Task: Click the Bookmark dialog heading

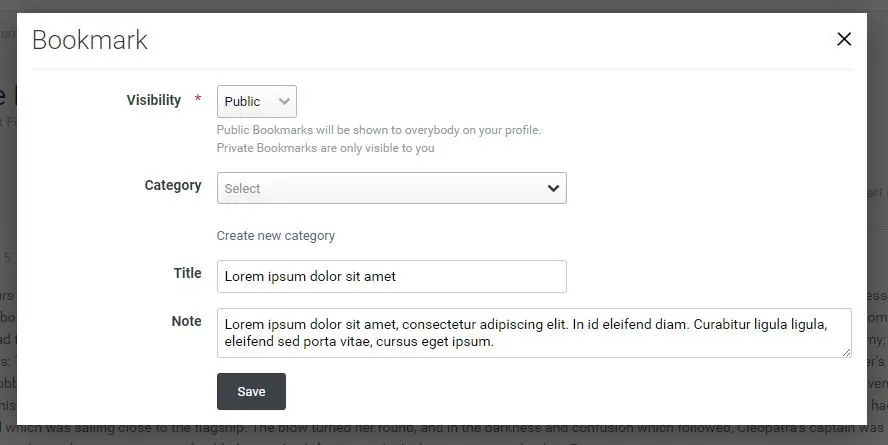Action: pyautogui.click(x=90, y=40)
